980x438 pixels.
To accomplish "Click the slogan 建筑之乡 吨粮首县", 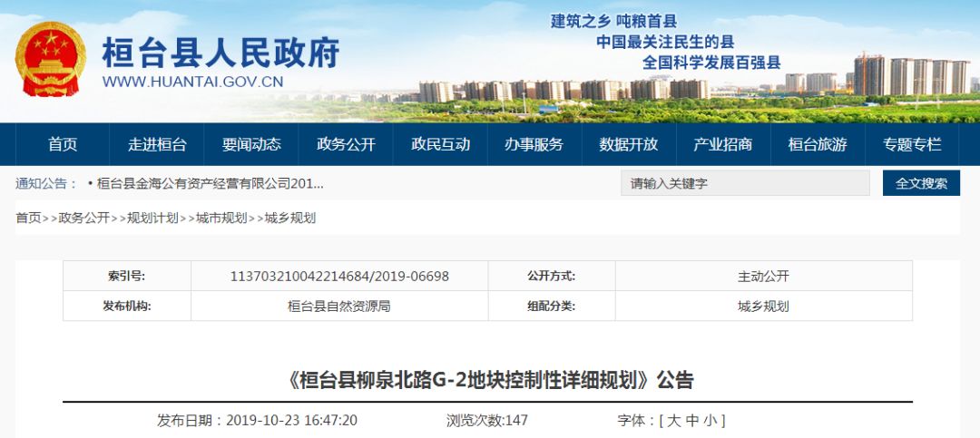I will point(613,21).
